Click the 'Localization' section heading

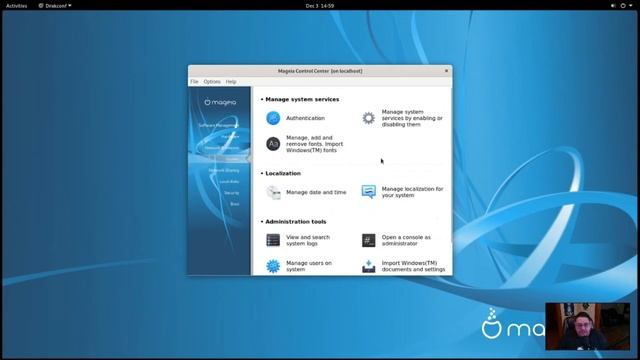click(x=283, y=173)
